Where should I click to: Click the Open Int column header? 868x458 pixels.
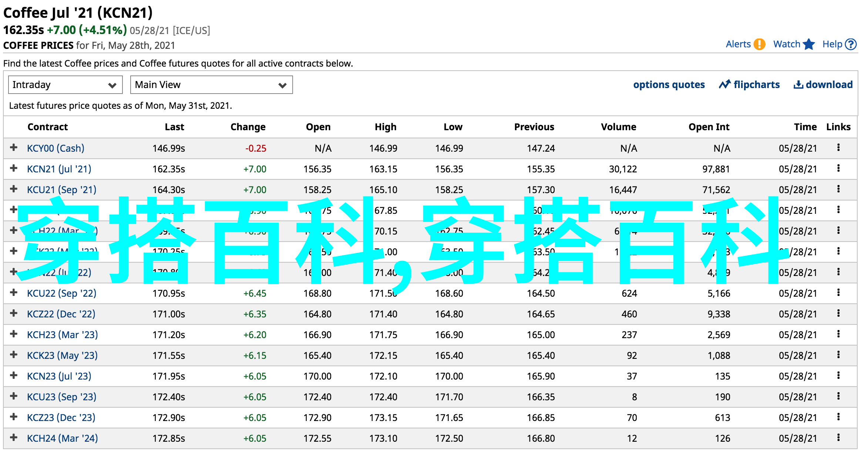(x=709, y=127)
